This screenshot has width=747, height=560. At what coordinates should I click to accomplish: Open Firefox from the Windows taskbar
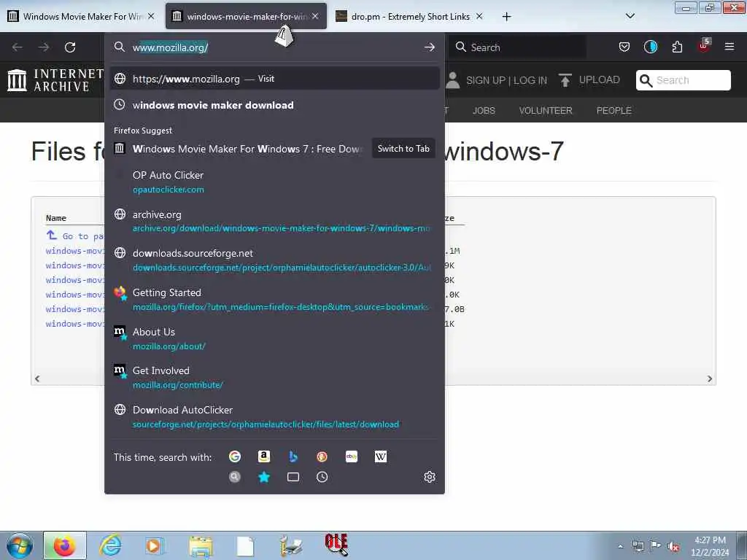point(65,545)
